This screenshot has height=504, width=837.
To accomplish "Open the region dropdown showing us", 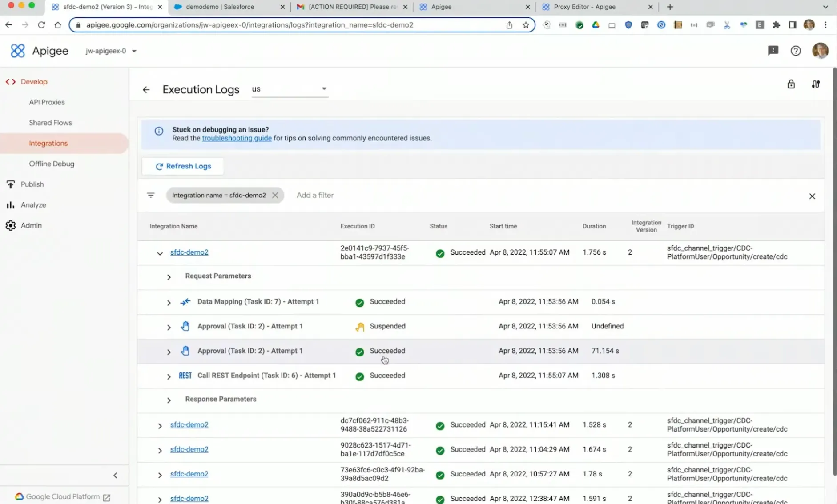I will (290, 89).
